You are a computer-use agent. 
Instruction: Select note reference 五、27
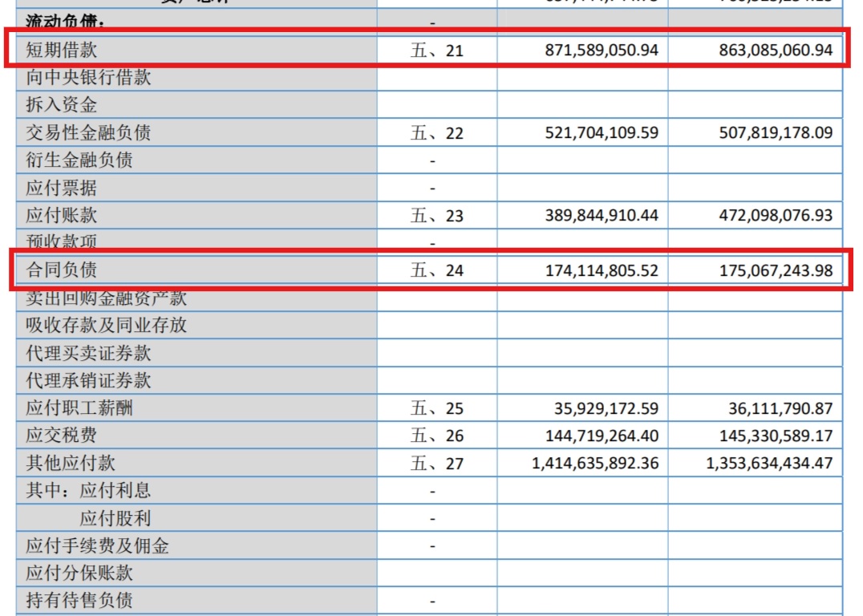[x=437, y=464]
